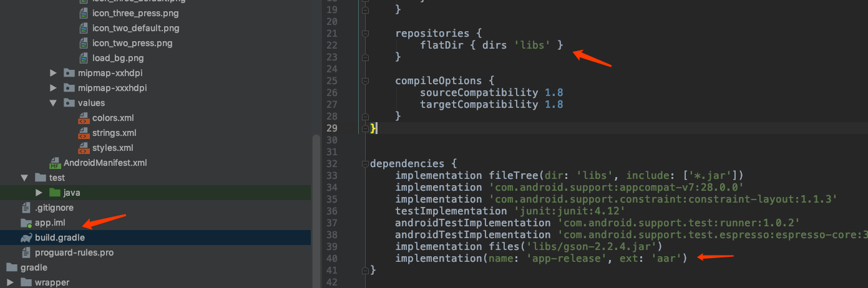Screen dimensions: 868x288
Task: Expand the java folder arrow under test
Action: (39, 193)
